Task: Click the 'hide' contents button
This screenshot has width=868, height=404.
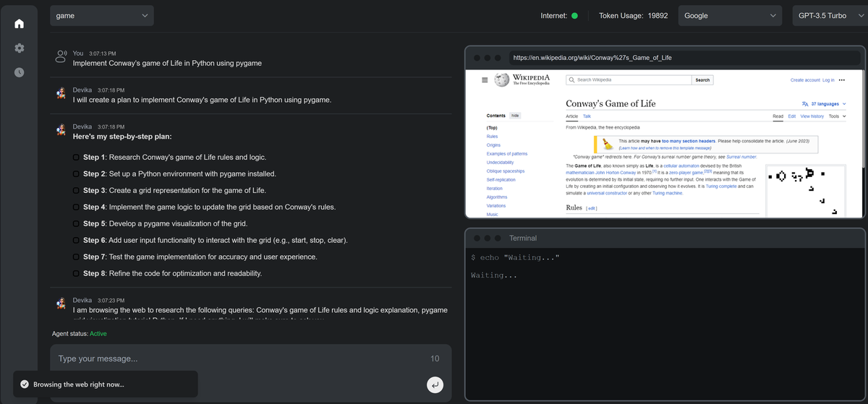Action: coord(516,116)
